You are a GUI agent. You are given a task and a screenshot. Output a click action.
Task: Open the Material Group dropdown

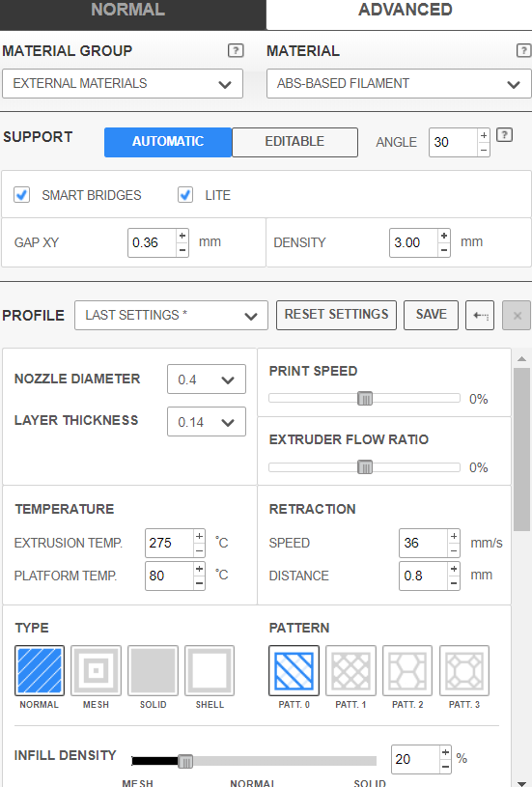[123, 83]
